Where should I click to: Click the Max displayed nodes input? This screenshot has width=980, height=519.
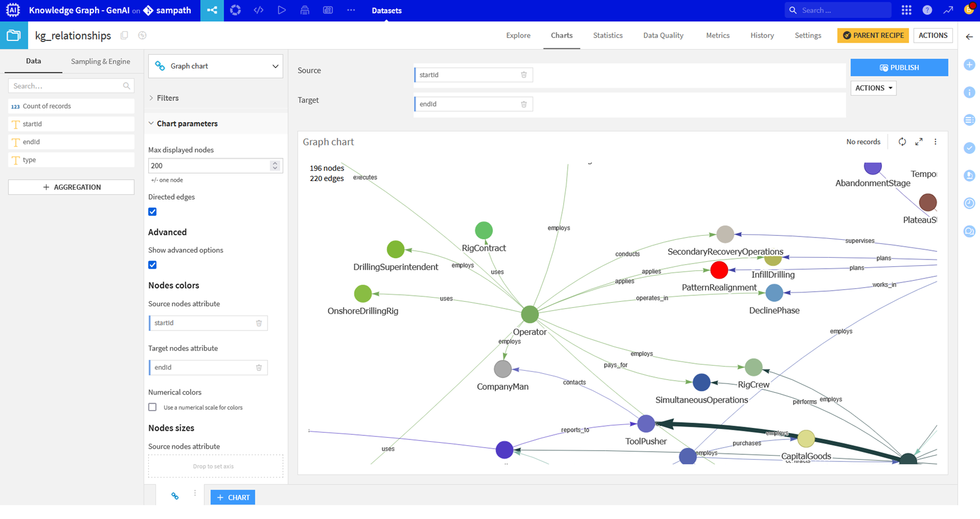pos(209,166)
